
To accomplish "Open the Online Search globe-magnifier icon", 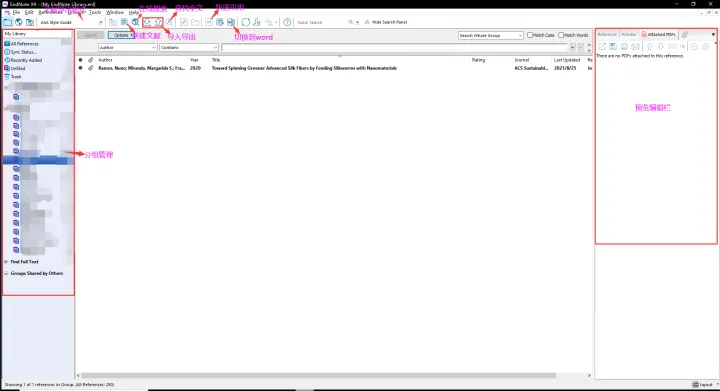I will click(135, 22).
